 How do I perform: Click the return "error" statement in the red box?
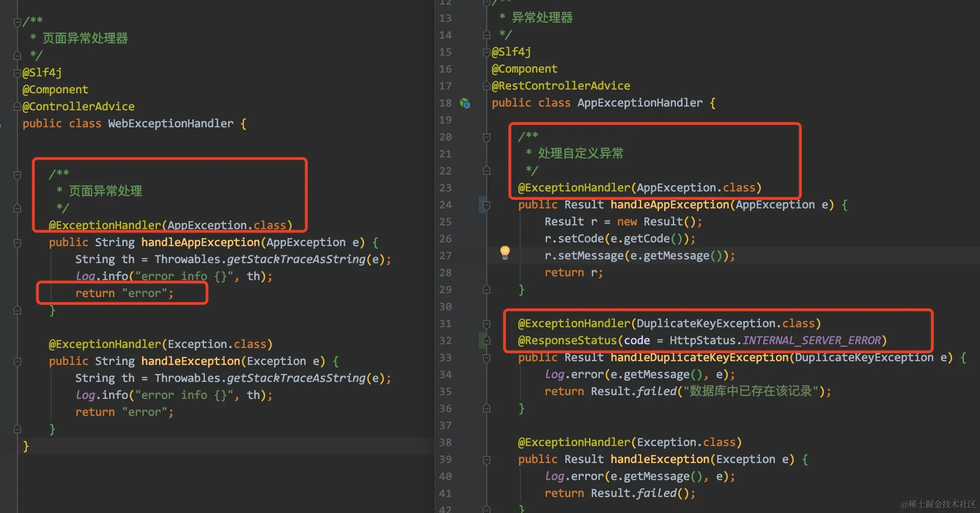tap(124, 293)
